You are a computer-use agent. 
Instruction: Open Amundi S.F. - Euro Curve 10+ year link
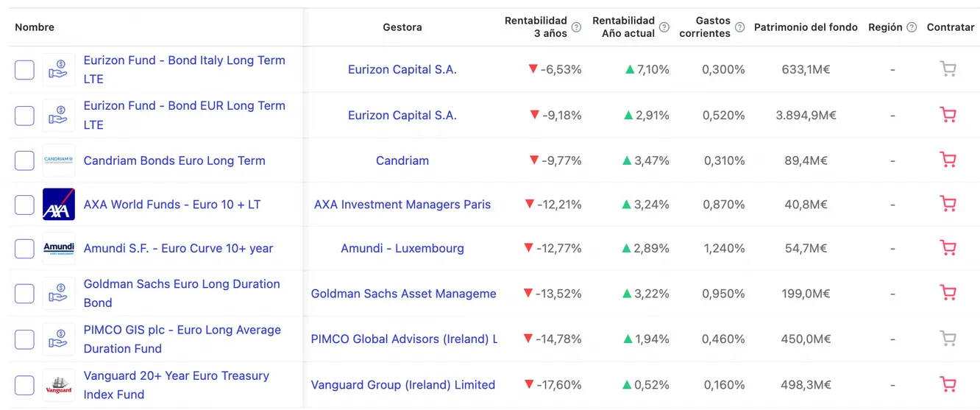(x=178, y=249)
